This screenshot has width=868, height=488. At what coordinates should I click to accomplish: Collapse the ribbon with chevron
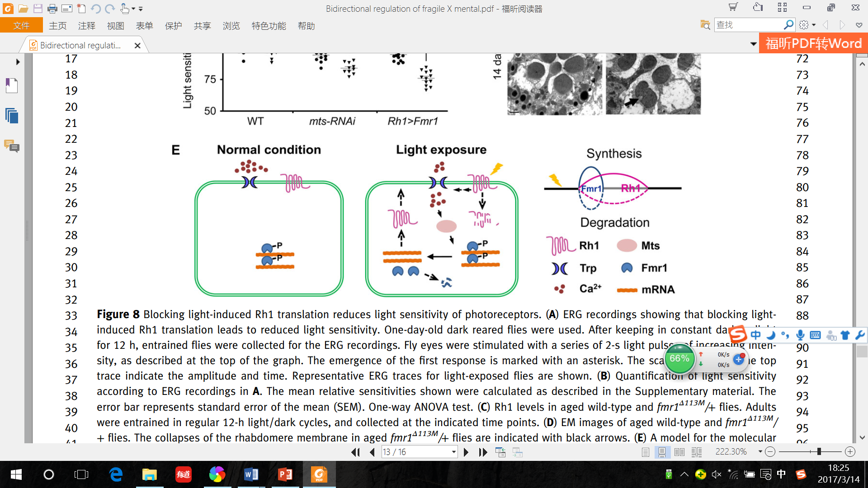point(859,25)
